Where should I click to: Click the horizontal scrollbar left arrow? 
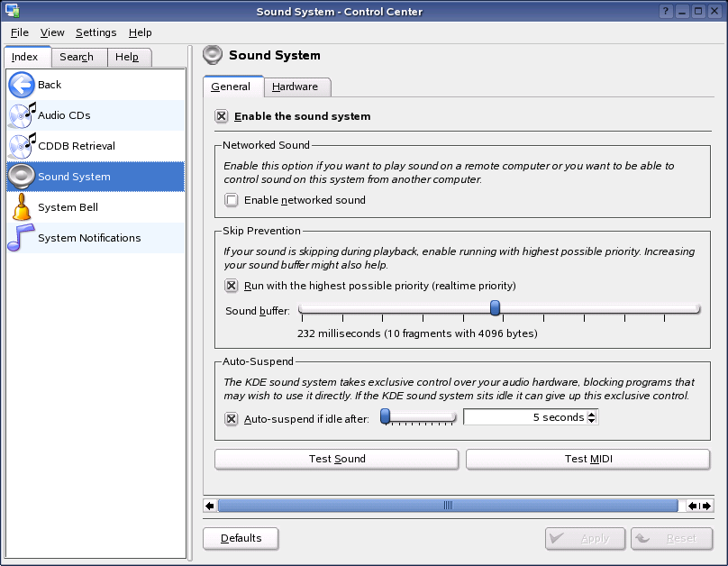tap(210, 506)
